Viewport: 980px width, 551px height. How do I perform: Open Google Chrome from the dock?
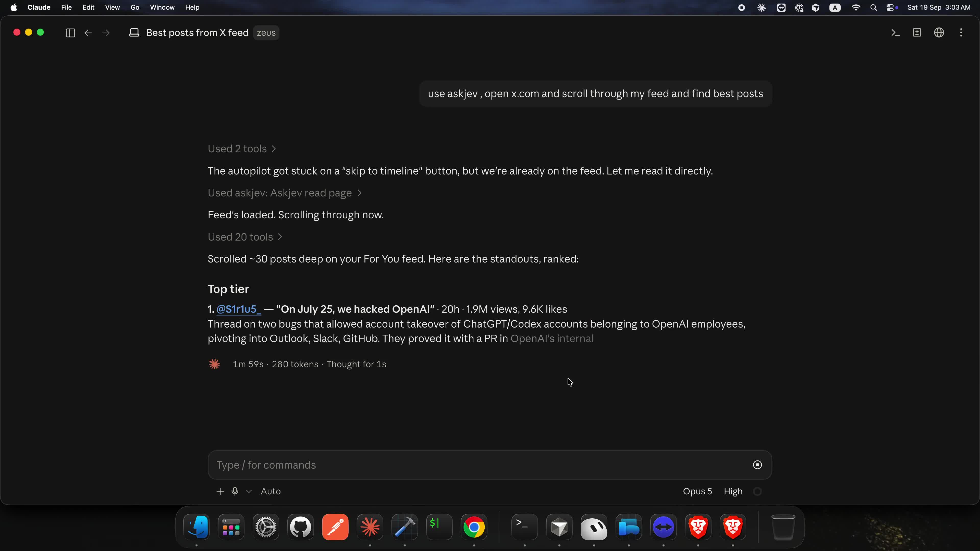point(474,527)
